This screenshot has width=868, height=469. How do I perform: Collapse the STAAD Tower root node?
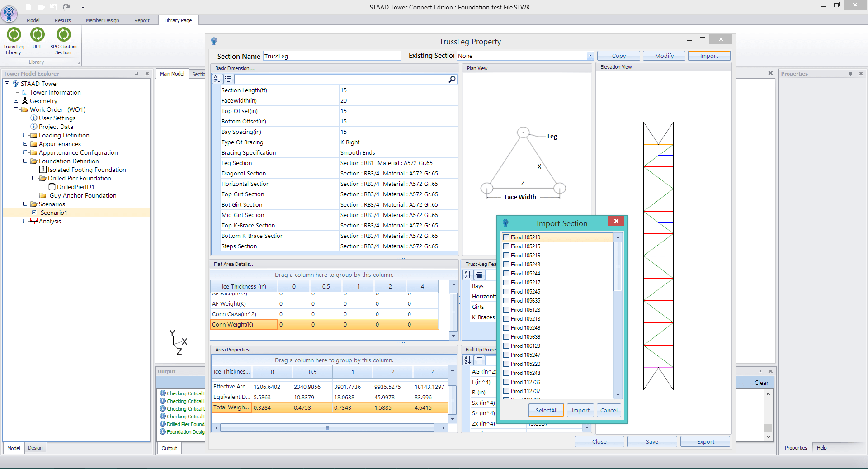click(7, 84)
